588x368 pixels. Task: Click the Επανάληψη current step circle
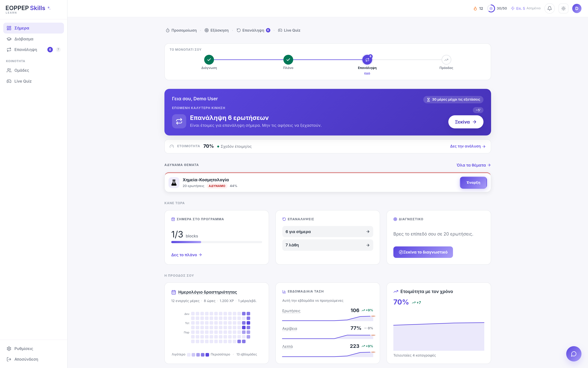click(x=367, y=60)
